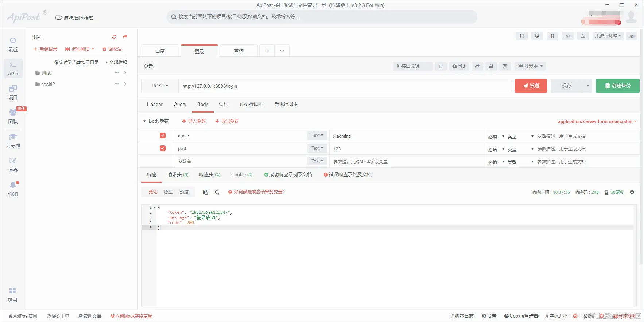Open the user avatar menu

(x=631, y=17)
